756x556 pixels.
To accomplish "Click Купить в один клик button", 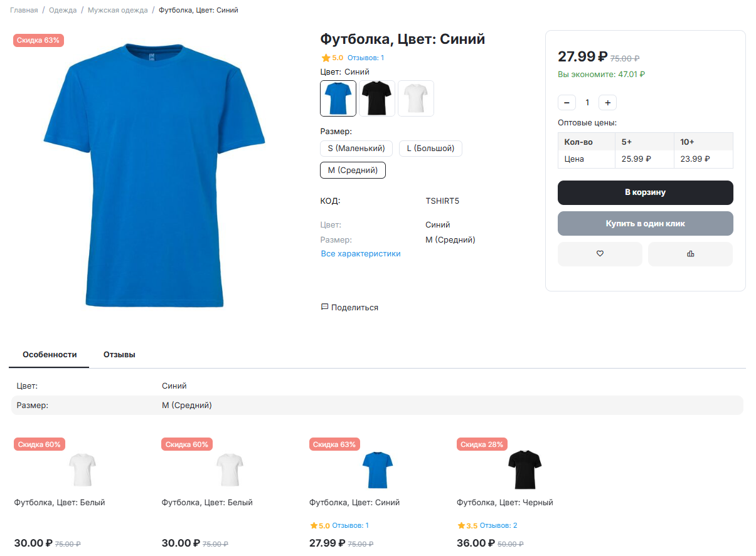I will [646, 223].
